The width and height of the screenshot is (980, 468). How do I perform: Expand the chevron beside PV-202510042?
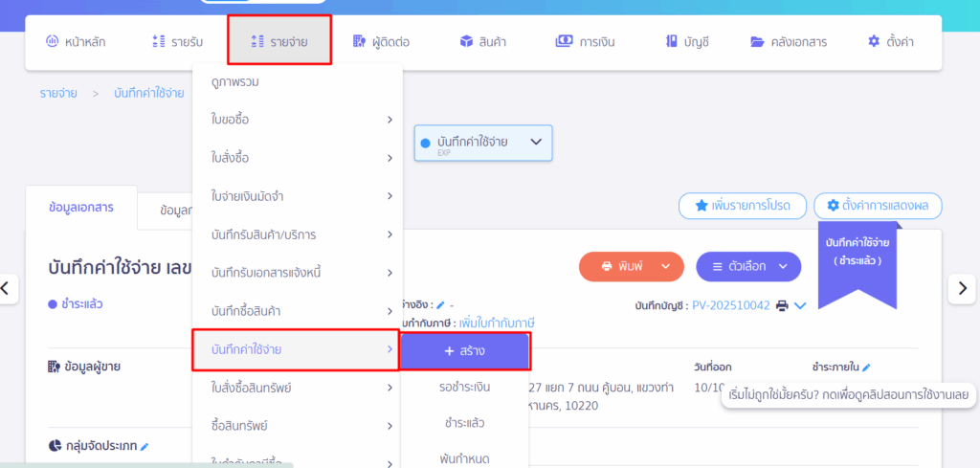pyautogui.click(x=800, y=305)
